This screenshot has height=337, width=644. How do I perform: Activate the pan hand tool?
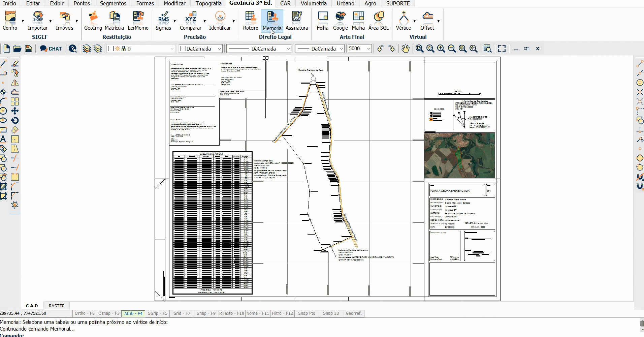point(405,49)
